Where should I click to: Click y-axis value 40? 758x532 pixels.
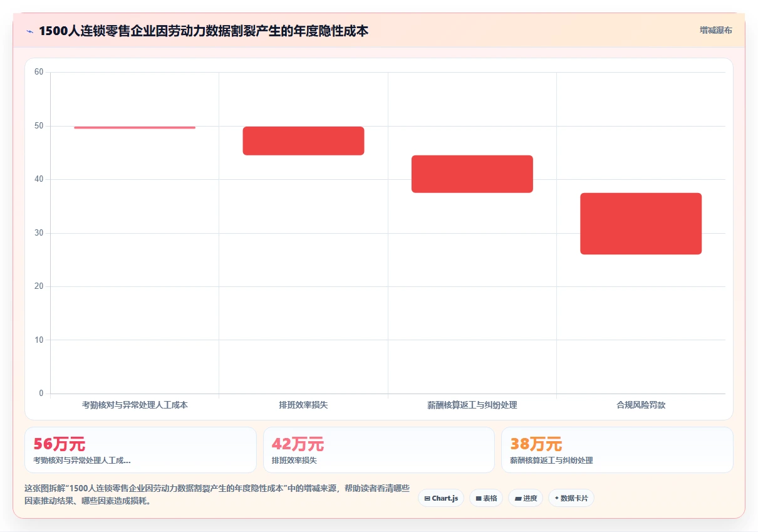pos(39,179)
